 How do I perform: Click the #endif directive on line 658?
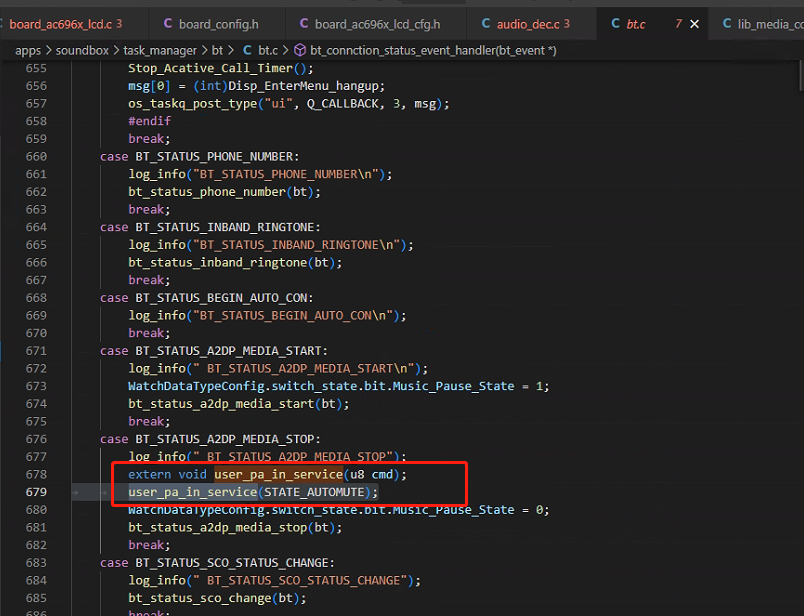[149, 121]
